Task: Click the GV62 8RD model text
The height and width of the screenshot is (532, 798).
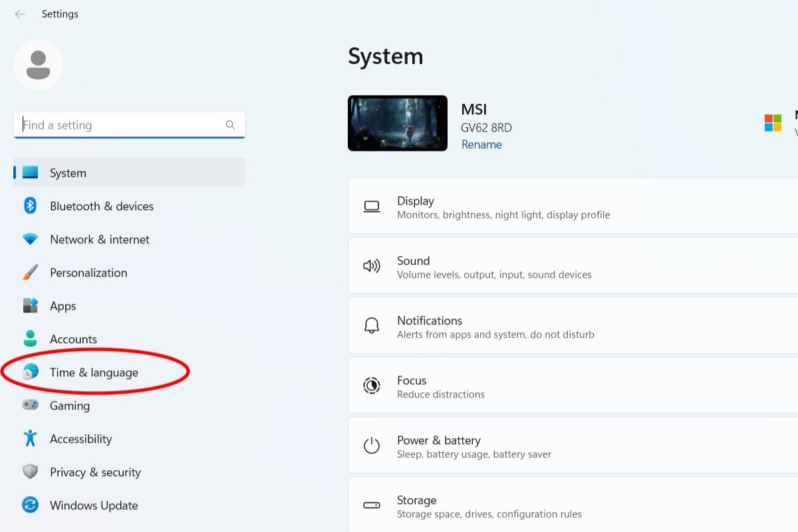Action: coord(486,128)
